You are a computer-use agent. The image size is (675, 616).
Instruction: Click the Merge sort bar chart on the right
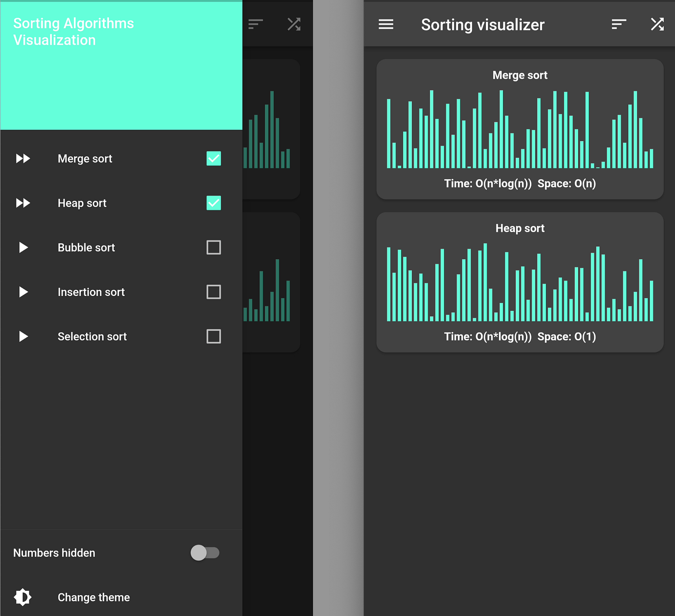pos(520,129)
